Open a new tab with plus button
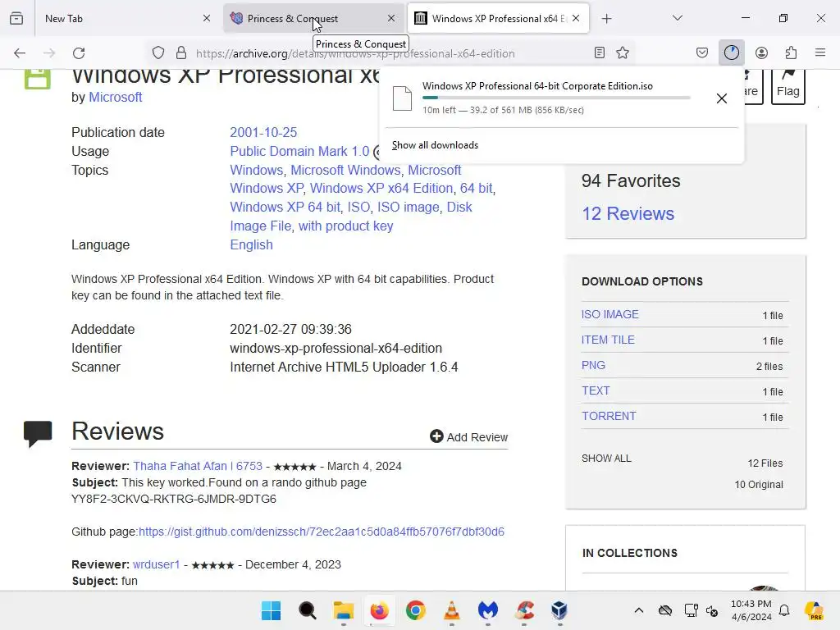840x630 pixels. click(606, 19)
